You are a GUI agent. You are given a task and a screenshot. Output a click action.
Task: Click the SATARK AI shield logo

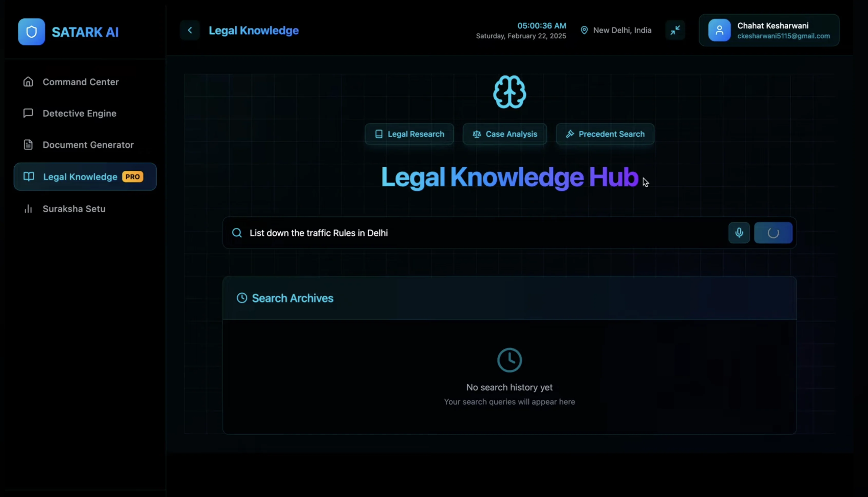point(31,32)
